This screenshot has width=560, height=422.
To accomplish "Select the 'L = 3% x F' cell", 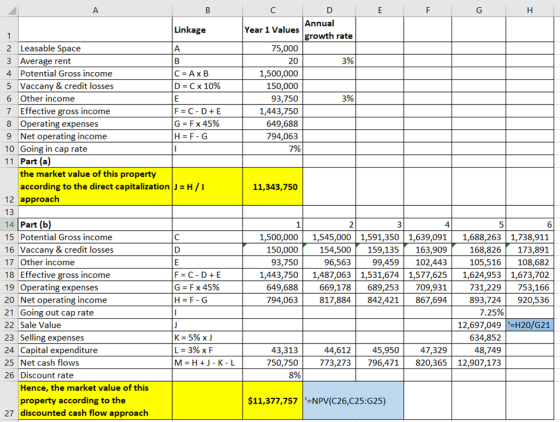I will [x=208, y=350].
